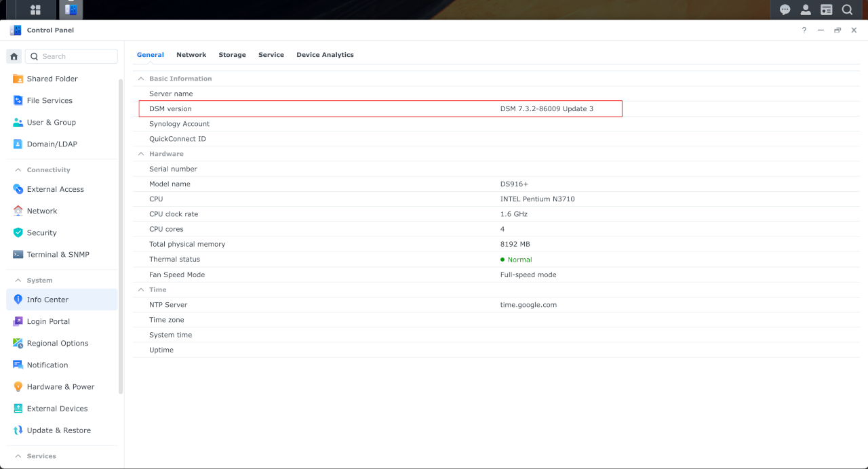Viewport: 868px width, 469px height.
Task: Click the Hardware & Power bulb icon
Action: (18, 386)
